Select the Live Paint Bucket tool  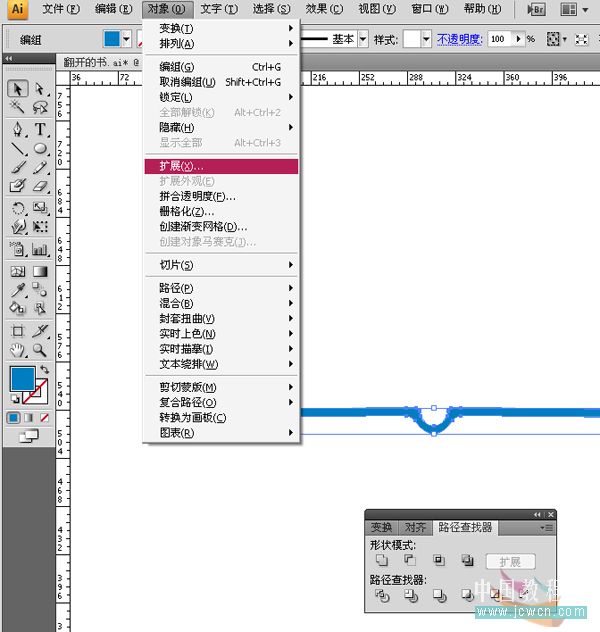click(17, 308)
